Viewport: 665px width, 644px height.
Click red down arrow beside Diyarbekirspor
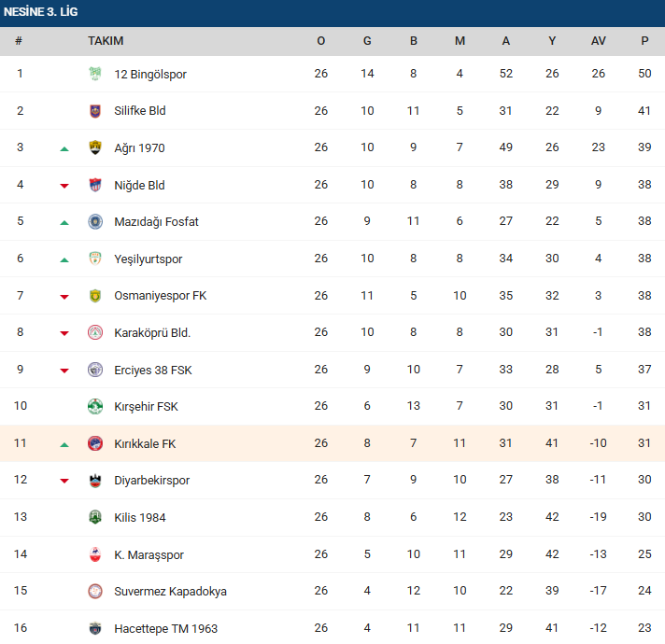coord(64,482)
